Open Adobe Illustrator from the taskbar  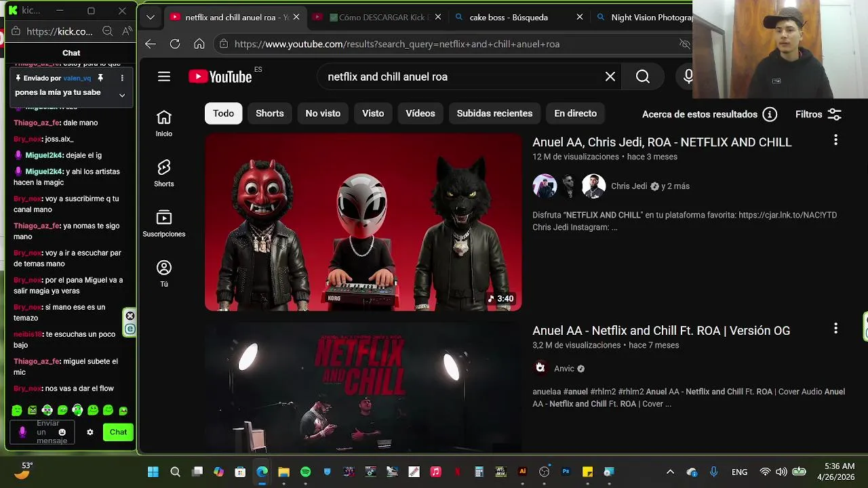pyautogui.click(x=522, y=472)
